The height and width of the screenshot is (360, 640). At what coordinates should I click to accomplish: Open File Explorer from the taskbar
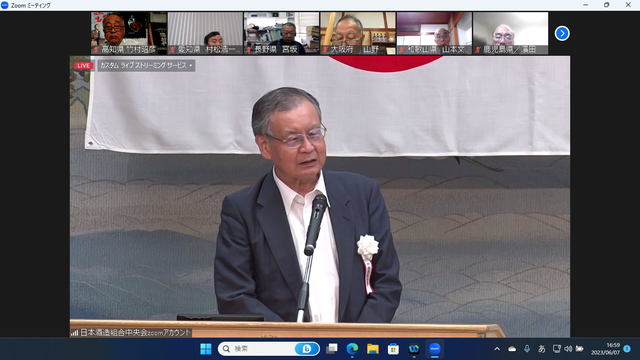click(x=373, y=349)
